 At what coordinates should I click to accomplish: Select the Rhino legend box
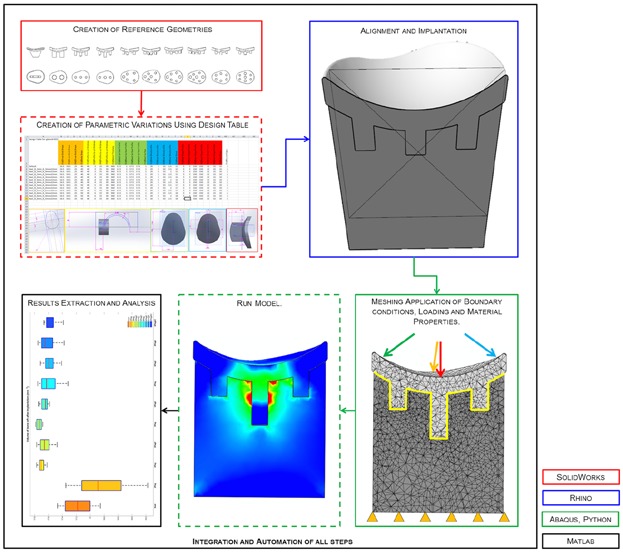pos(580,498)
